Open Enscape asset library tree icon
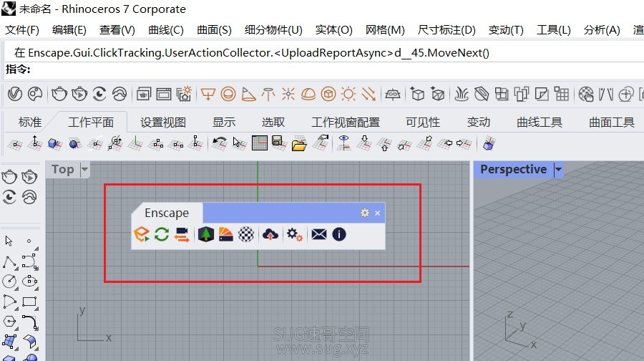 tap(206, 234)
